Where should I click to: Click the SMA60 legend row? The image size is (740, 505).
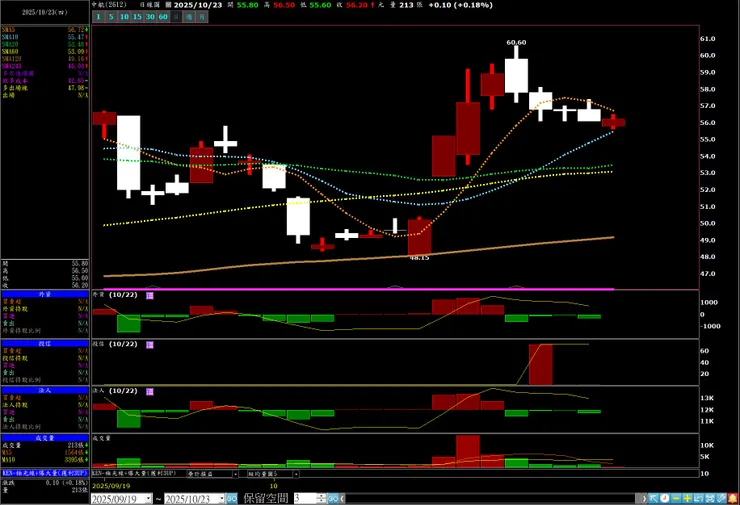tap(45, 51)
